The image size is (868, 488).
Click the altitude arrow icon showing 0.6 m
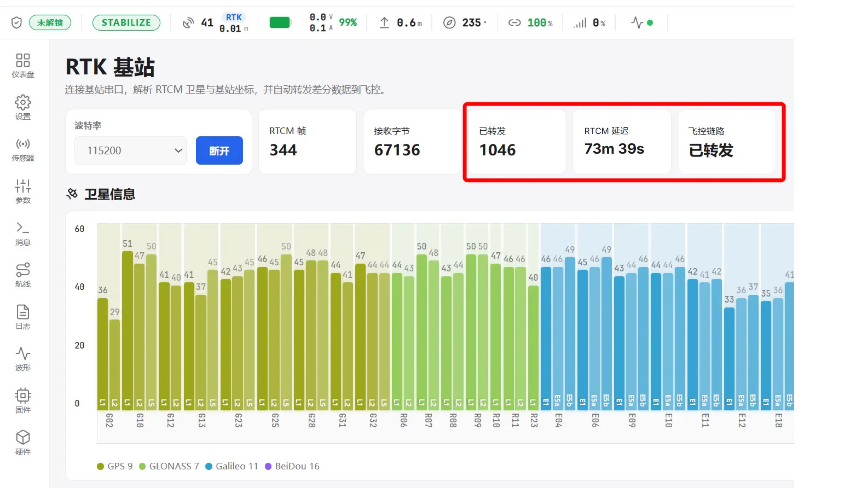[x=384, y=23]
